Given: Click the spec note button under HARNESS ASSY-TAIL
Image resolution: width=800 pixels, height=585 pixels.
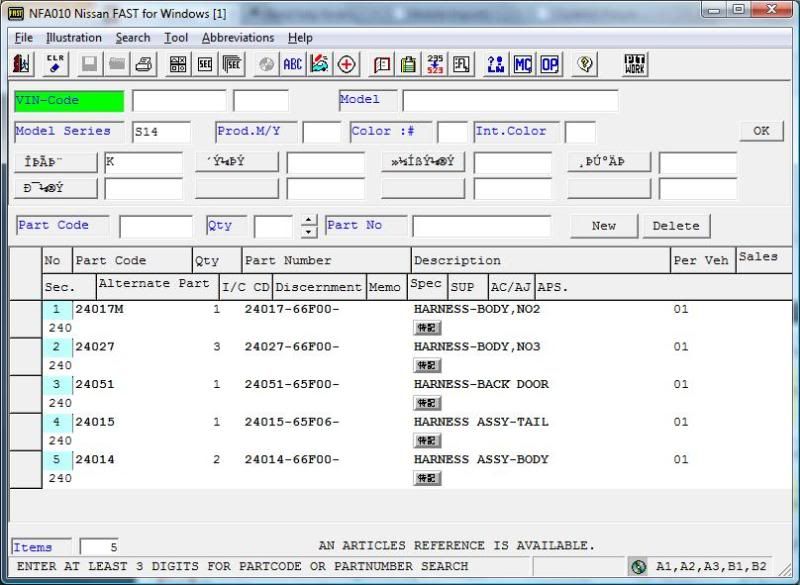Looking at the screenshot, I should [427, 441].
